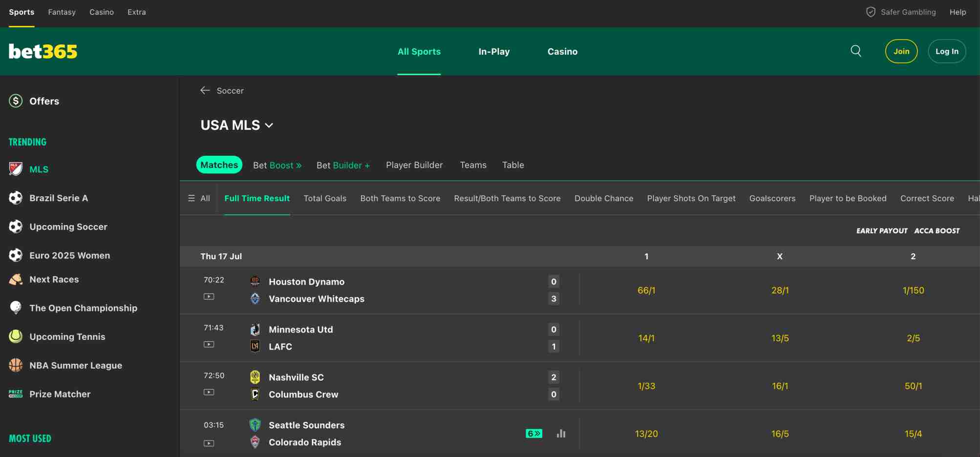
Task: Click soccer ball icon beside Brazil Serie A
Action: pos(16,198)
